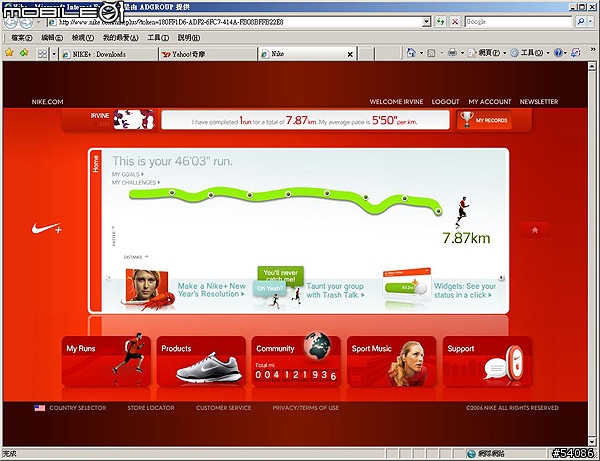This screenshot has width=600, height=461.
Task: Open the Quick Tabs grid icon
Action: pyautogui.click(x=42, y=54)
